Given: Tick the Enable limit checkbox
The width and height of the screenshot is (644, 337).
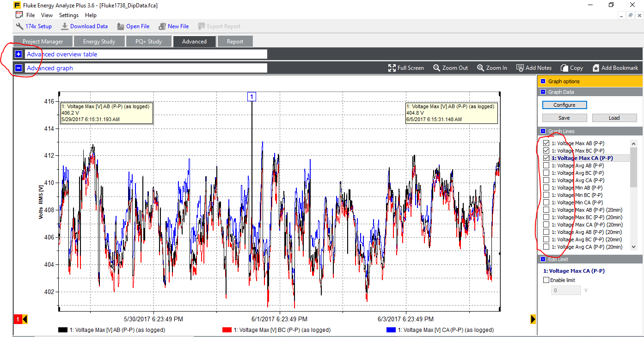Looking at the screenshot, I should coord(546,280).
